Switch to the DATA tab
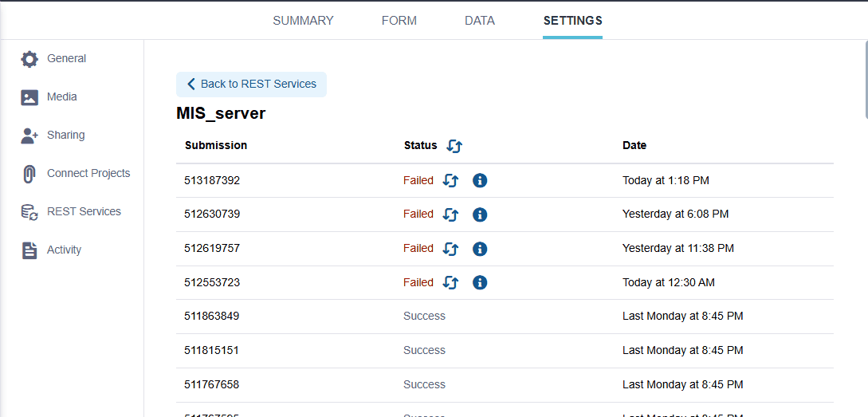868x417 pixels. [480, 21]
